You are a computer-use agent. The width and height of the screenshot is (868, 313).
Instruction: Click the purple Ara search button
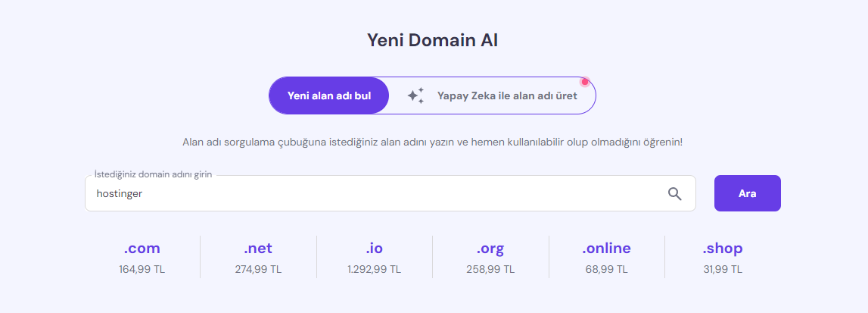(748, 193)
